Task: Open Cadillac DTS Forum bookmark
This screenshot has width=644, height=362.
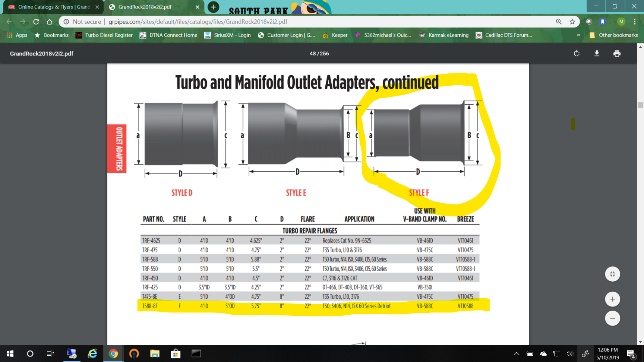Action: click(x=504, y=35)
